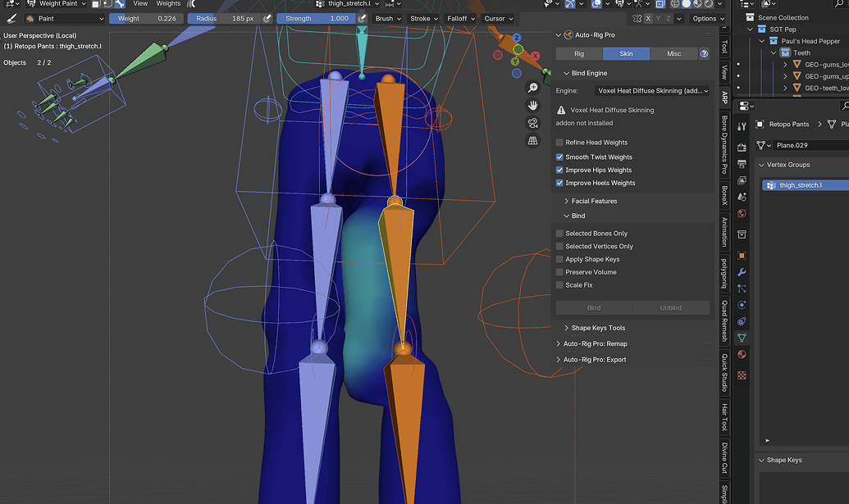The height and width of the screenshot is (504, 849).
Task: Switch to the Misc tab
Action: pos(673,53)
